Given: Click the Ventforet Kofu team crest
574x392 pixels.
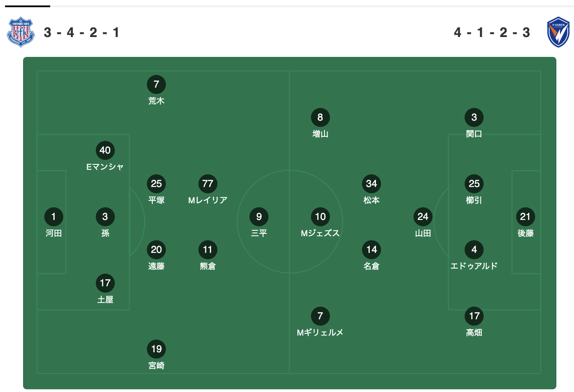Looking at the screenshot, I should [21, 32].
